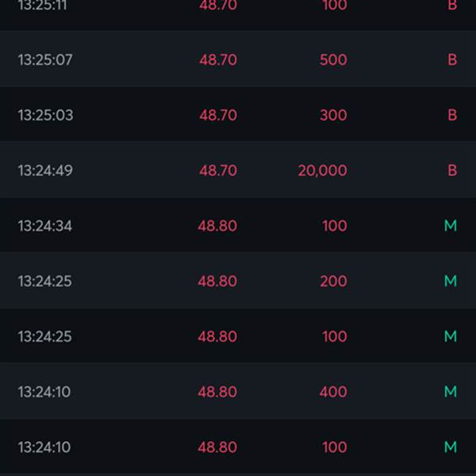This screenshot has width=476, height=476.
Task: Click the M marker on the bottom row
Action: click(x=451, y=447)
